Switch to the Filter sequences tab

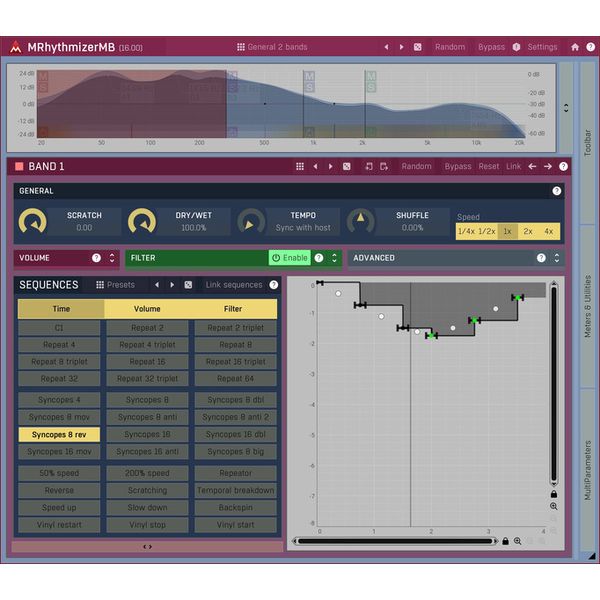pos(233,309)
